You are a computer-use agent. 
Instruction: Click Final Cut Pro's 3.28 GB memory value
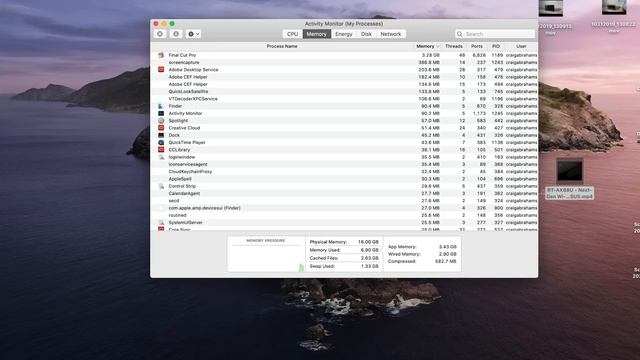pyautogui.click(x=431, y=55)
